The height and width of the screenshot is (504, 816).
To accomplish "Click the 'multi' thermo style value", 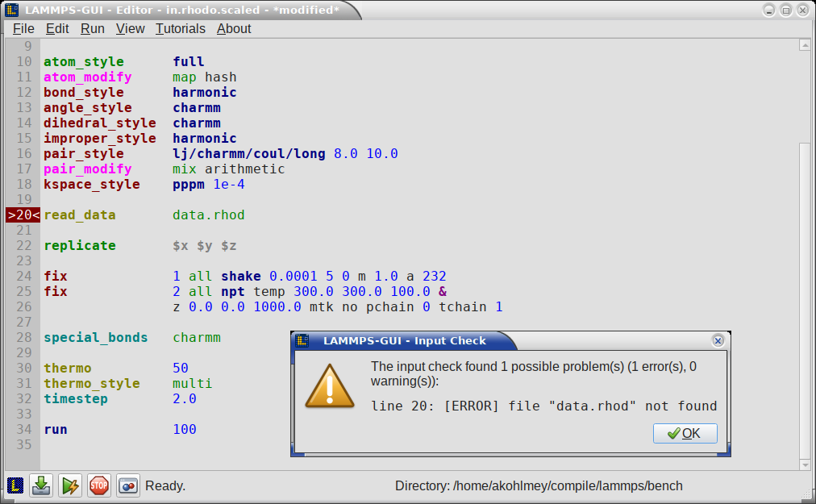I will coord(193,384).
